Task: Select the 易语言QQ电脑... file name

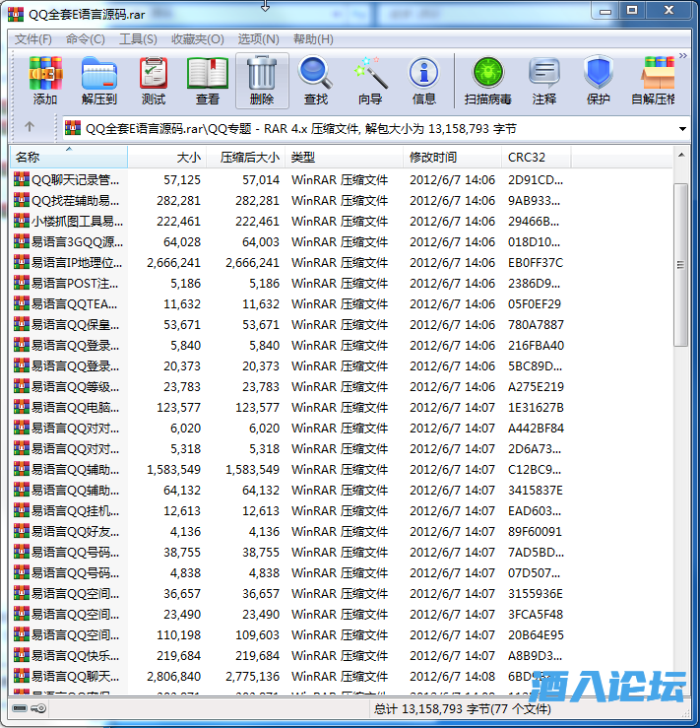Action: coord(75,407)
